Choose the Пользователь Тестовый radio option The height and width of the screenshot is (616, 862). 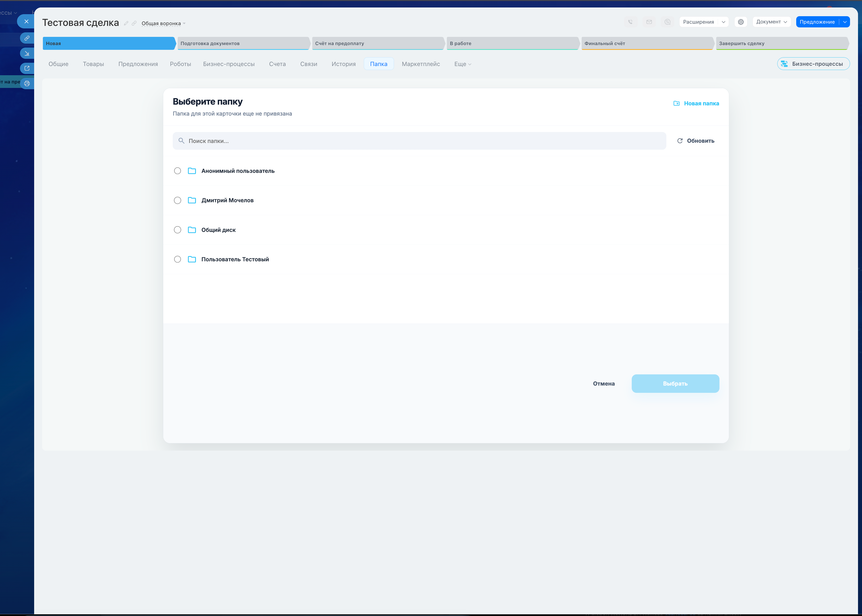(x=178, y=260)
